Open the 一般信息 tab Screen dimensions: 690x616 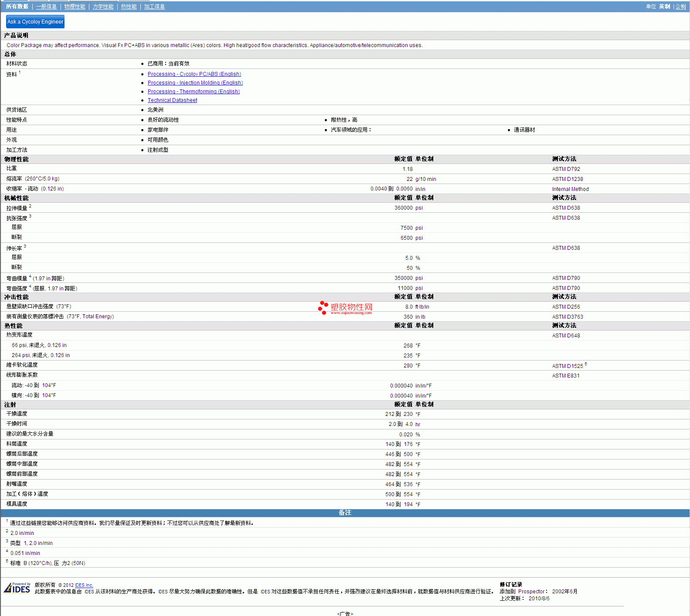[46, 7]
